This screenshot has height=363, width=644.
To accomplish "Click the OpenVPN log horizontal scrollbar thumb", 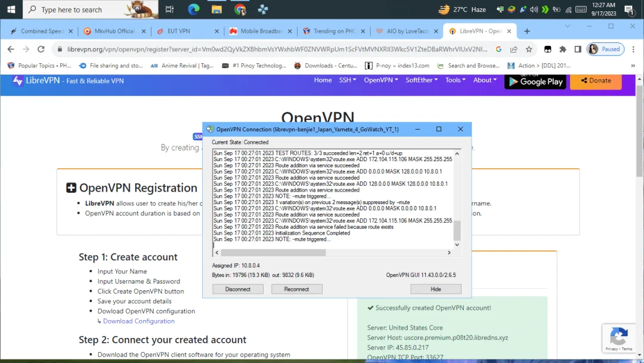I will 273,253.
